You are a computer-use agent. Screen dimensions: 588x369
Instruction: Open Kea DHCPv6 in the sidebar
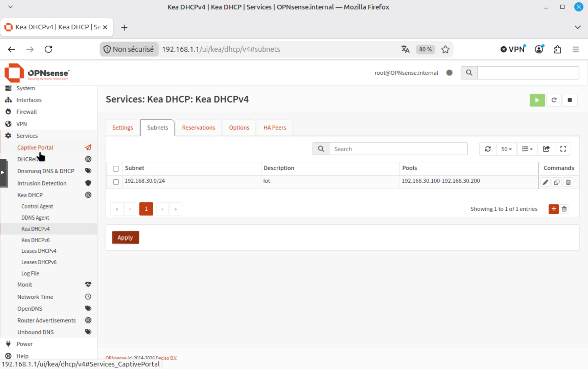35,240
